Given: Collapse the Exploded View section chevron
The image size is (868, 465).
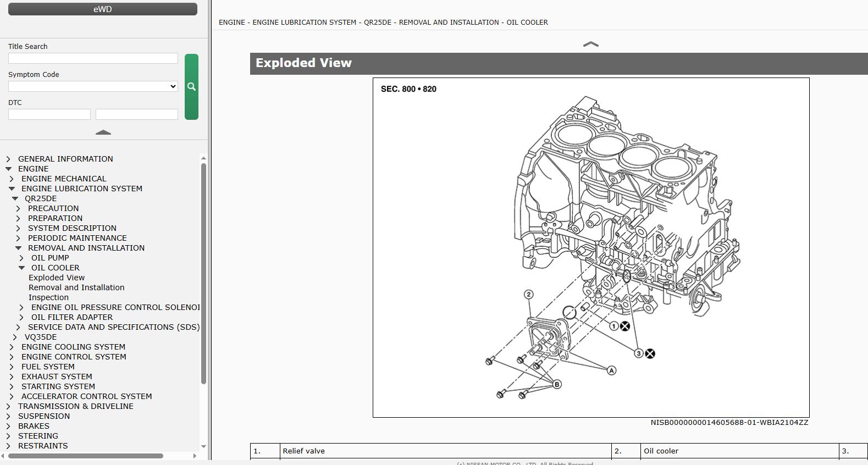Looking at the screenshot, I should [590, 44].
